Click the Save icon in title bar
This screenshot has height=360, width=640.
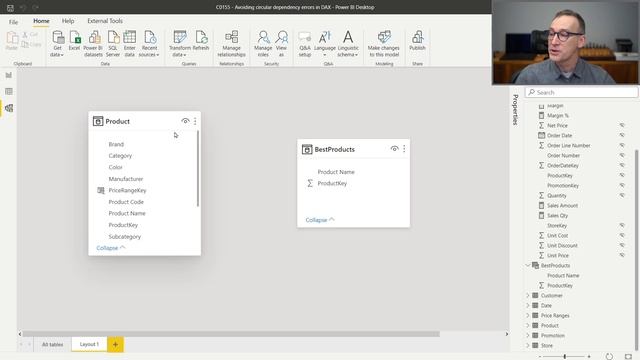pyautogui.click(x=10, y=7)
